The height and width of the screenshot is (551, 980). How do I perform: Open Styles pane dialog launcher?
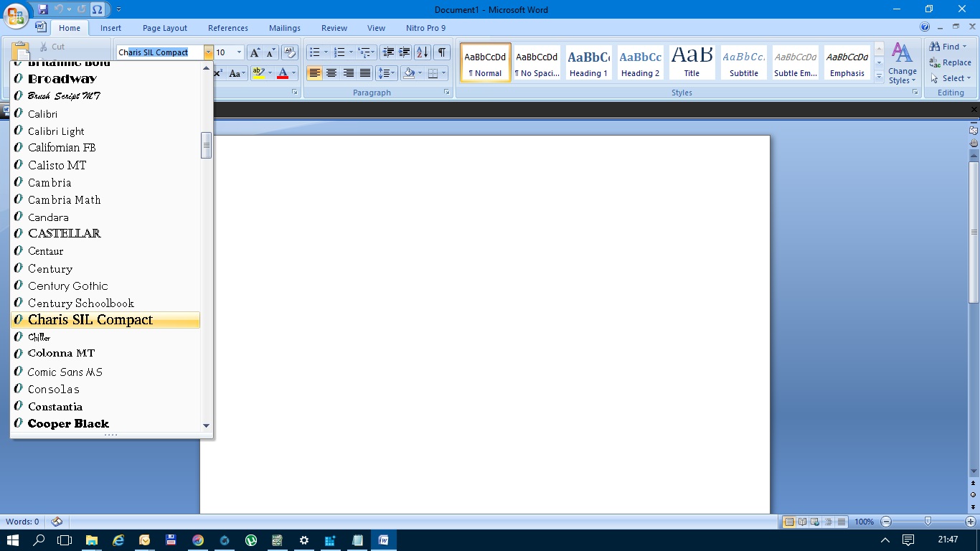pyautogui.click(x=915, y=93)
